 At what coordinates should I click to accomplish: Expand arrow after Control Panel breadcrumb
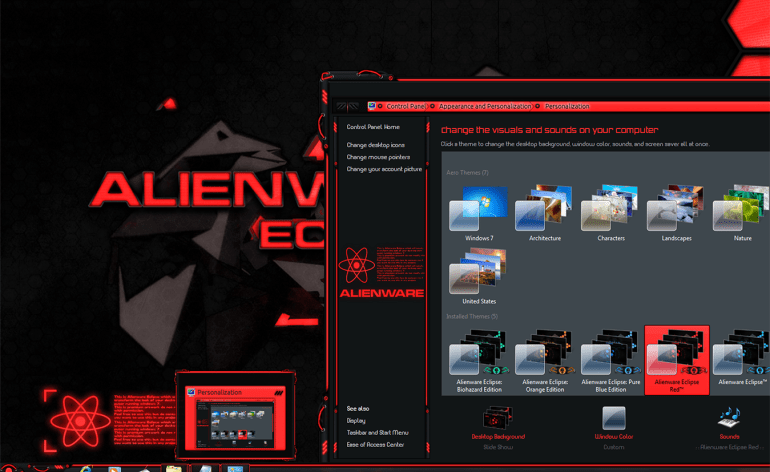tap(432, 106)
